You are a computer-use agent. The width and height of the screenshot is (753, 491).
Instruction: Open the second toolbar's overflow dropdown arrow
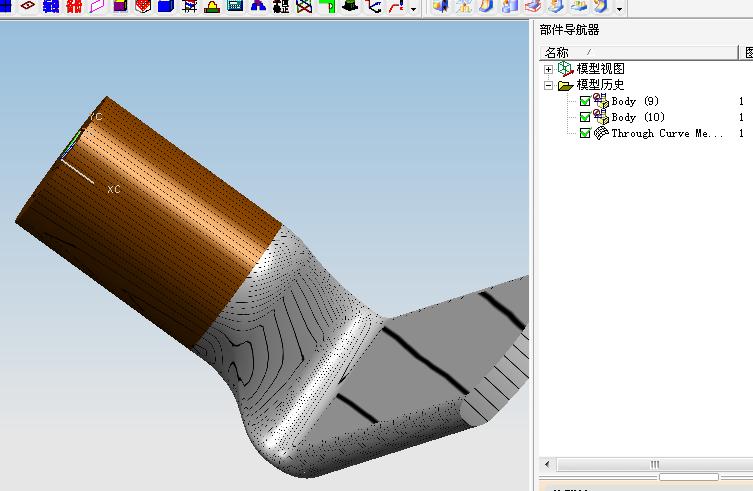(x=619, y=9)
